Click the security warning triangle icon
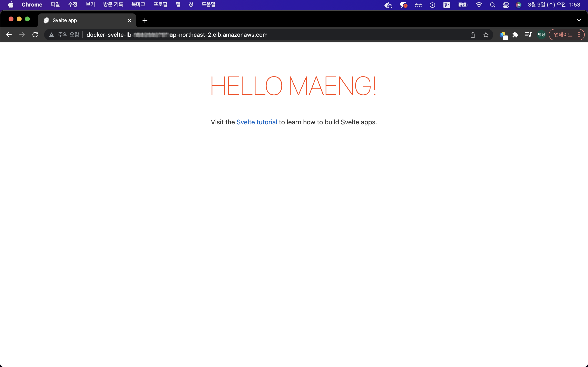 (x=51, y=35)
